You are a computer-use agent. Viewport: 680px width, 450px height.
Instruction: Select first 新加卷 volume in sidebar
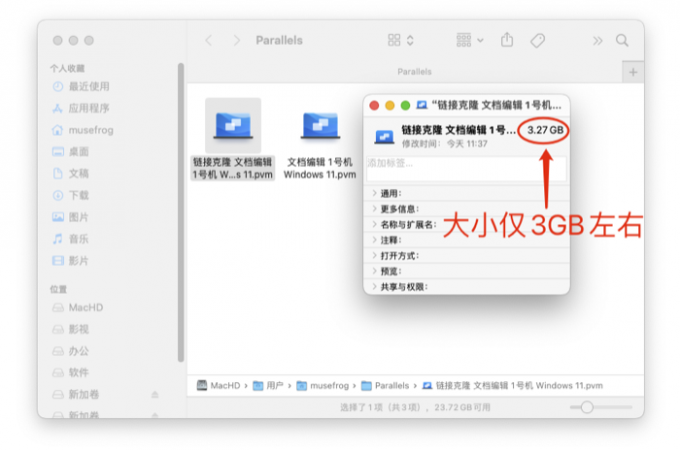coord(76,394)
